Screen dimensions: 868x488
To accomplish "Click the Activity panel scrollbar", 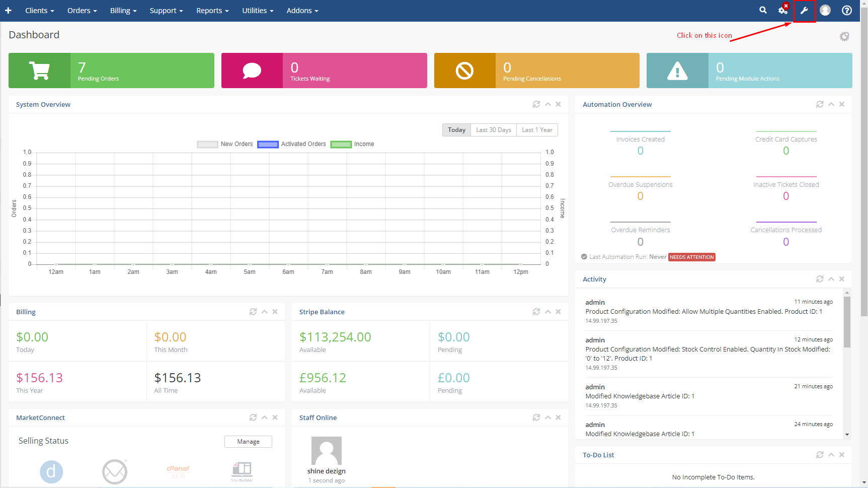I will (847, 322).
